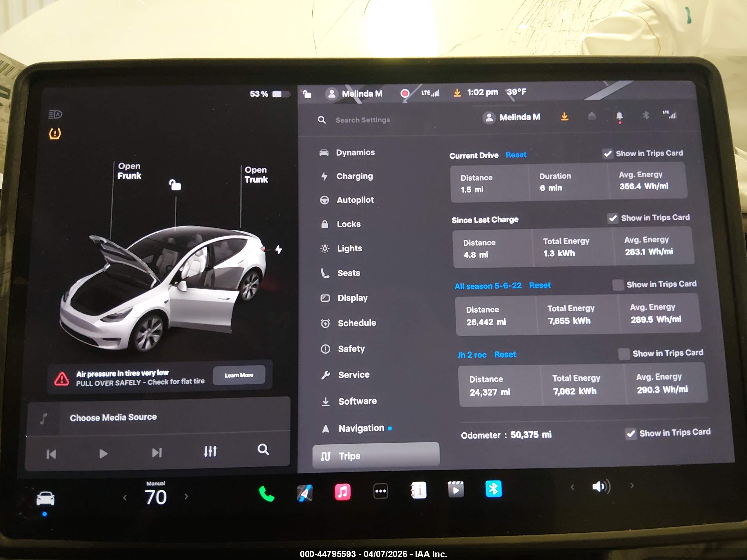Click the Search Settings field
747x560 pixels.
pyautogui.click(x=363, y=120)
